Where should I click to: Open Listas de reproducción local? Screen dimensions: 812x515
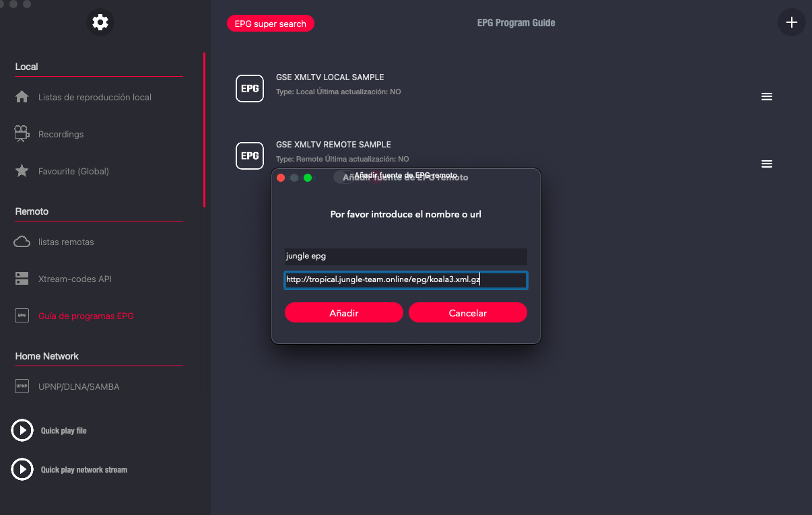click(94, 97)
